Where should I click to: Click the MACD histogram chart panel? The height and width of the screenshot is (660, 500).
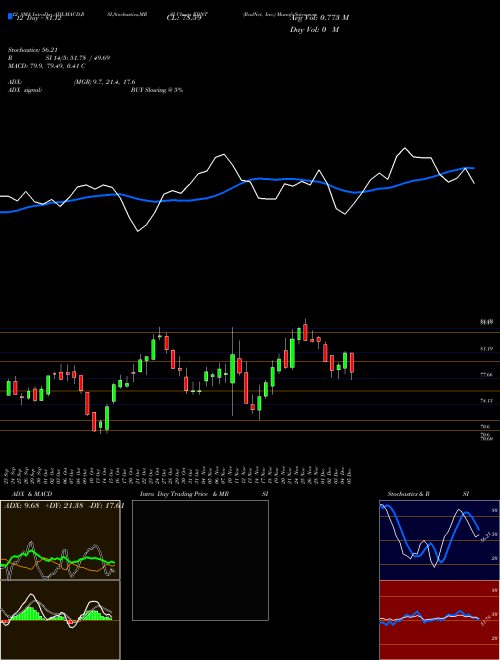coord(60,620)
